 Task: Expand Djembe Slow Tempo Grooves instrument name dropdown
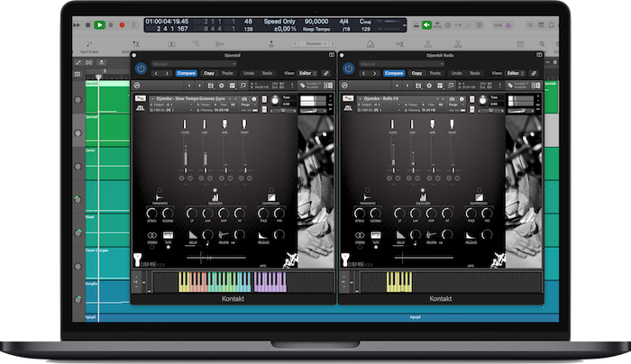pyautogui.click(x=152, y=98)
